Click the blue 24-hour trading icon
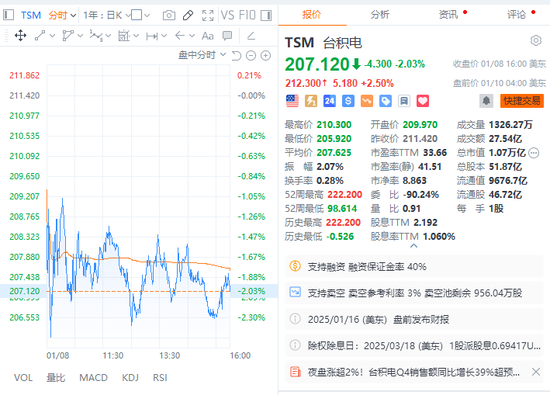 329,101
